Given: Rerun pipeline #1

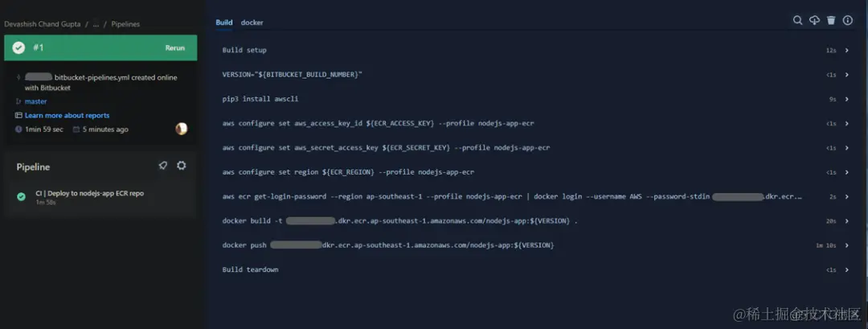Looking at the screenshot, I should point(175,48).
